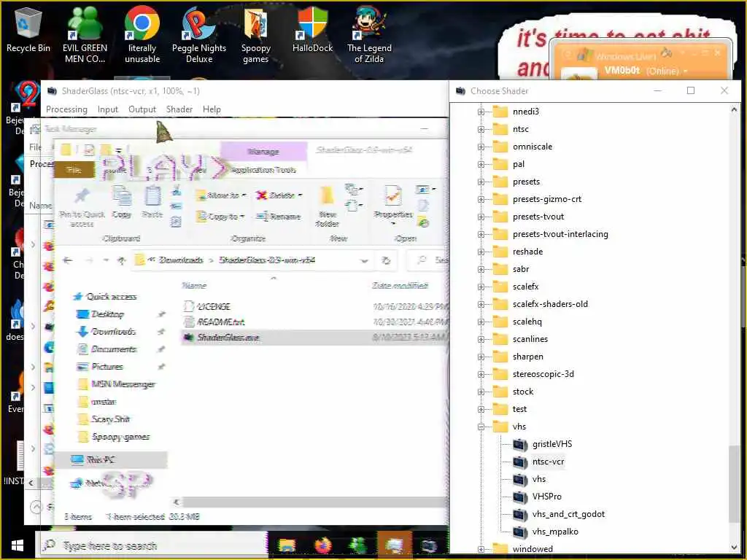Image resolution: width=747 pixels, height=560 pixels.
Task: Expand the presets folder node
Action: click(x=481, y=182)
